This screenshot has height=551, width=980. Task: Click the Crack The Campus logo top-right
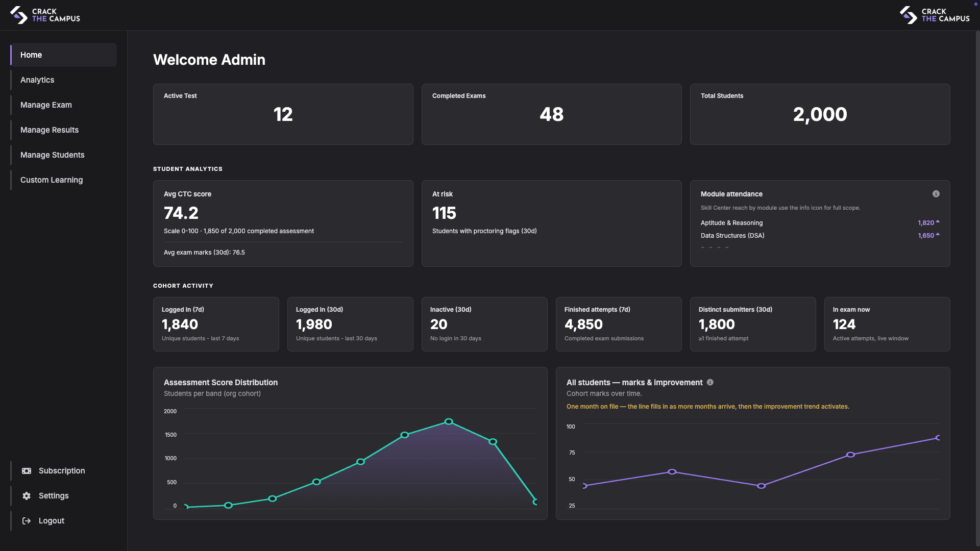point(934,15)
